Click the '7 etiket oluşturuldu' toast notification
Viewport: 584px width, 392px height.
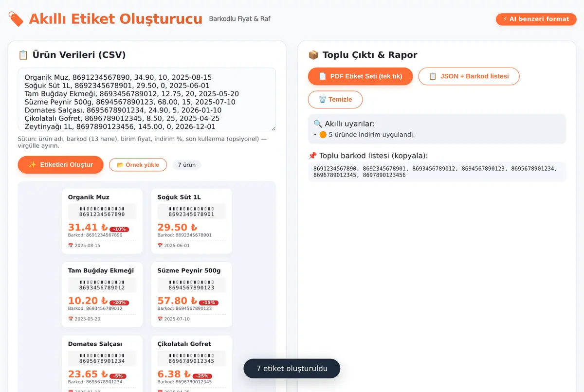coord(292,369)
